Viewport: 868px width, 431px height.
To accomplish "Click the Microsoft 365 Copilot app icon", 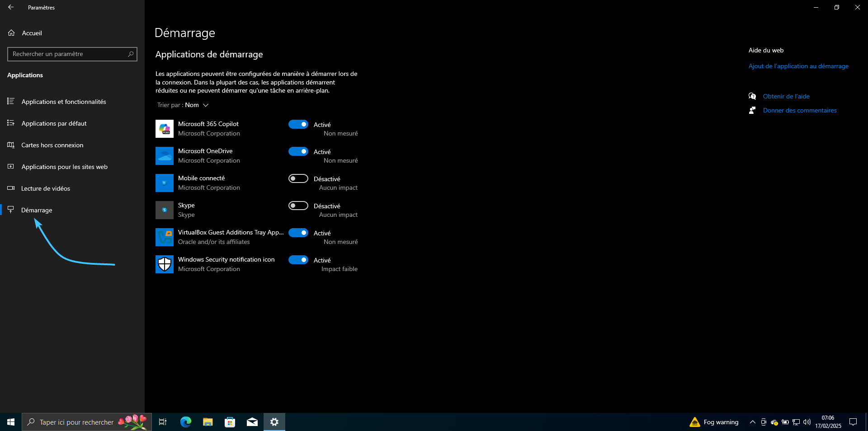I will pos(165,129).
